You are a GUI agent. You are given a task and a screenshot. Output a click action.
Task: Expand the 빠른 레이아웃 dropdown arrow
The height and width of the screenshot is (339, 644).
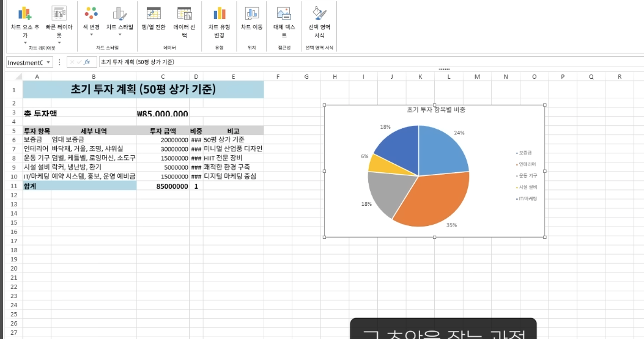coord(59,43)
